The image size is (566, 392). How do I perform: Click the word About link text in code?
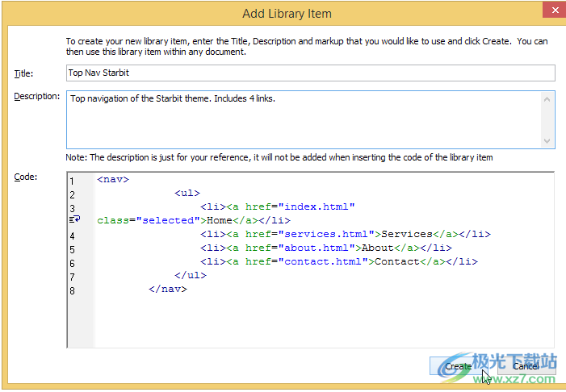[378, 248]
